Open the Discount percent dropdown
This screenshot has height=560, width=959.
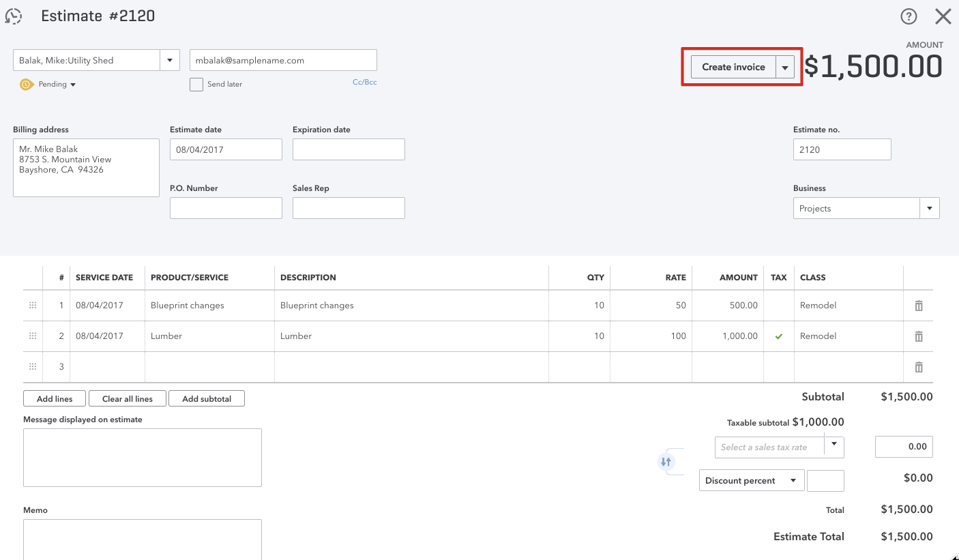tap(752, 481)
